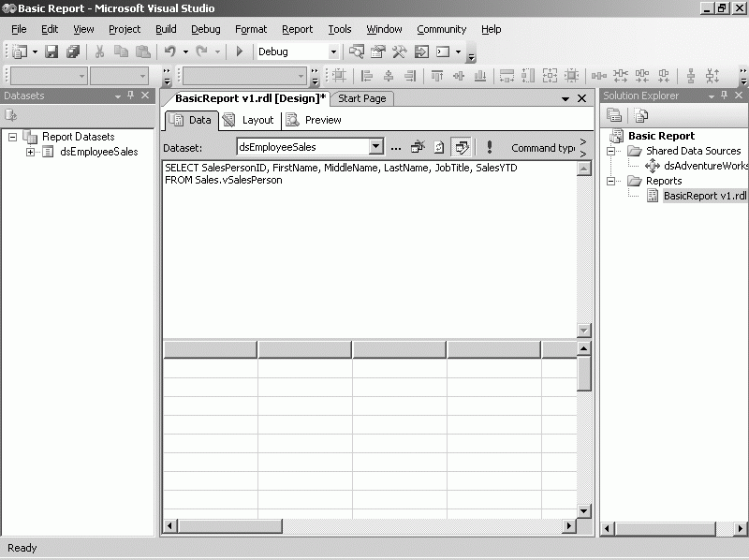Open the Build menu

(166, 29)
